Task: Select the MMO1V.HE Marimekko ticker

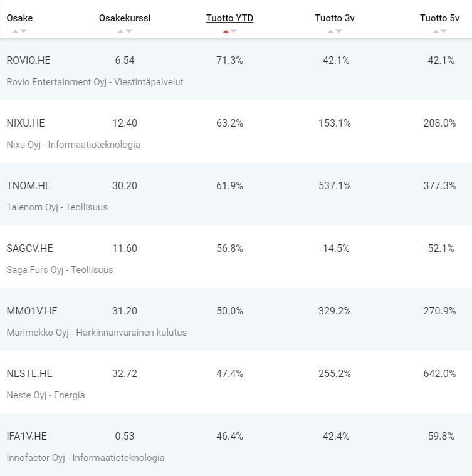Action: (31, 311)
